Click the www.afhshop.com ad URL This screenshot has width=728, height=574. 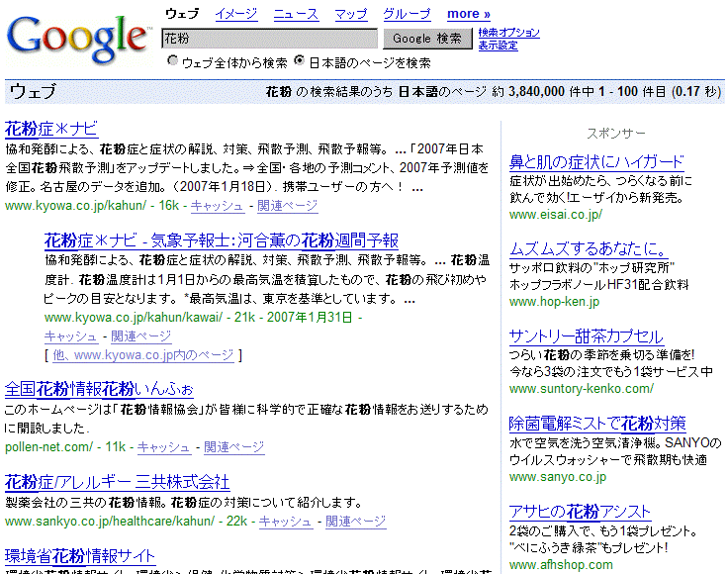[561, 565]
